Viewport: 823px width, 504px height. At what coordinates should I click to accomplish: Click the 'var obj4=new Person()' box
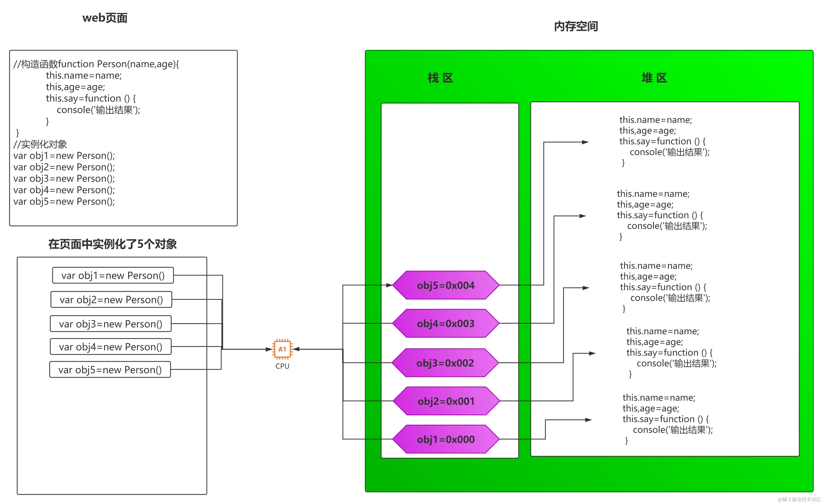point(110,347)
